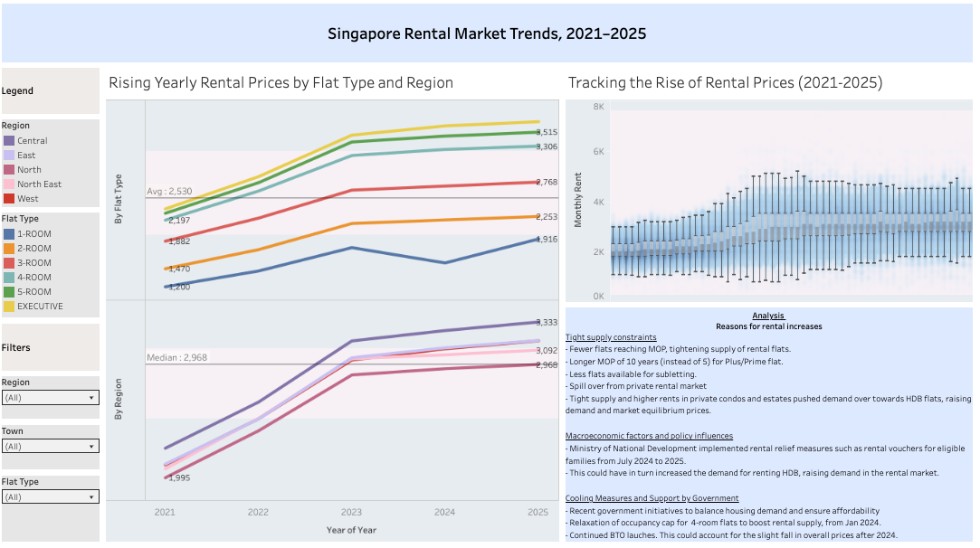Open the Region filter dropdown
The image size is (980, 548).
click(x=51, y=397)
